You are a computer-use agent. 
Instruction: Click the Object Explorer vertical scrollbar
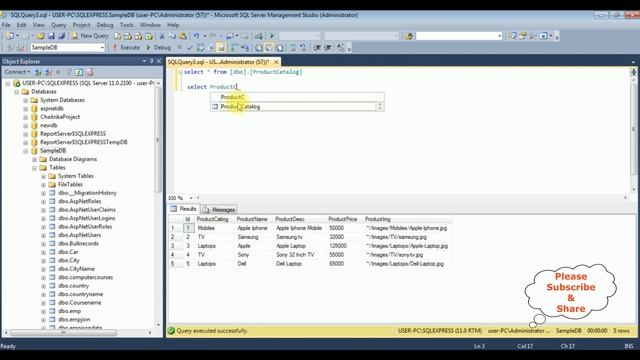pos(158,139)
